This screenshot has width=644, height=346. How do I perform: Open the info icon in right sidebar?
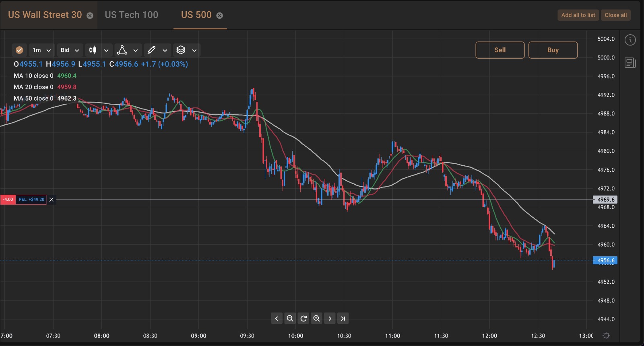(630, 40)
